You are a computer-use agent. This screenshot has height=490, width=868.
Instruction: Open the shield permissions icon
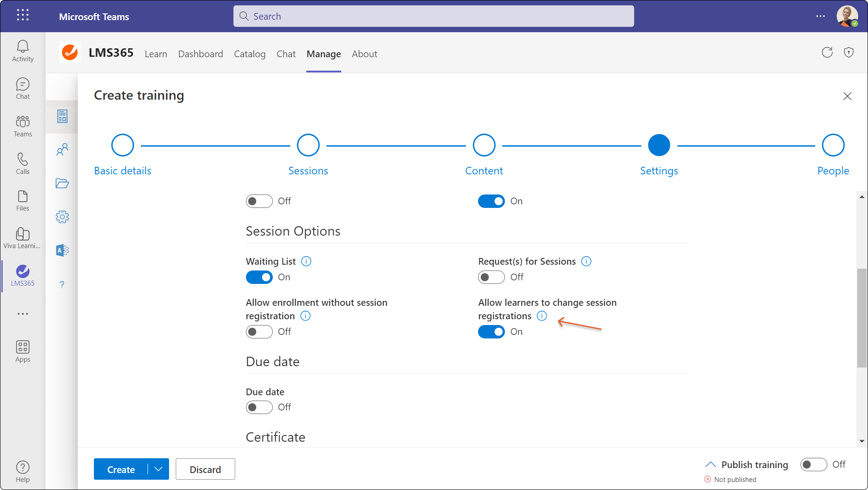tap(849, 52)
